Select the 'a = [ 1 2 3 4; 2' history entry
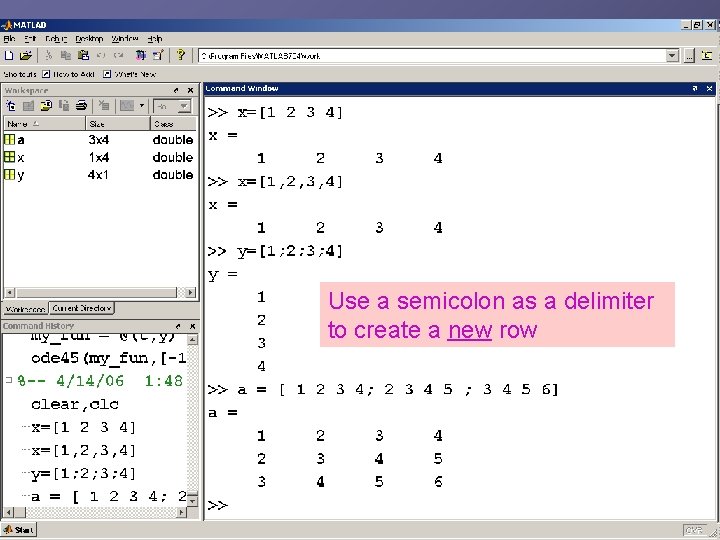Viewport: 720px width, 540px height. point(109,496)
